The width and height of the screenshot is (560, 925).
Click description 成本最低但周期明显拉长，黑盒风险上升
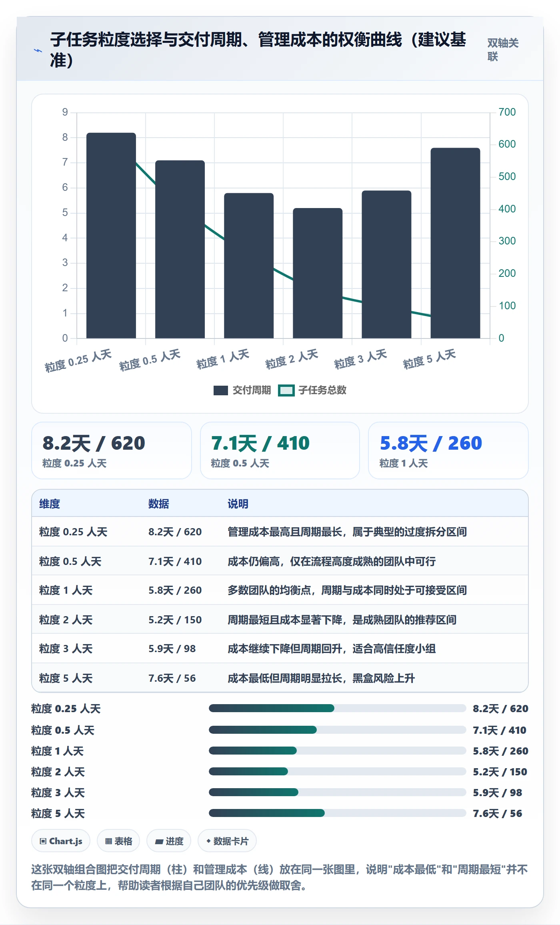point(321,678)
